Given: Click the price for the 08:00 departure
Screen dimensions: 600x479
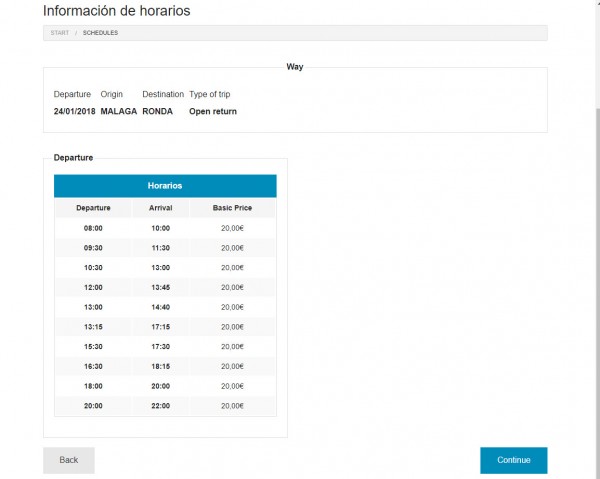Looking at the screenshot, I should [232, 228].
